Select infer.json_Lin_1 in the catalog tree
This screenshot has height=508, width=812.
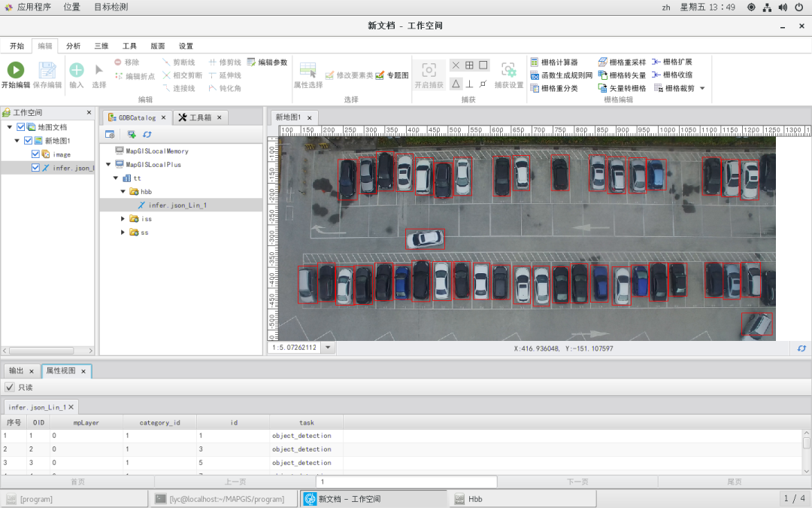click(x=177, y=205)
